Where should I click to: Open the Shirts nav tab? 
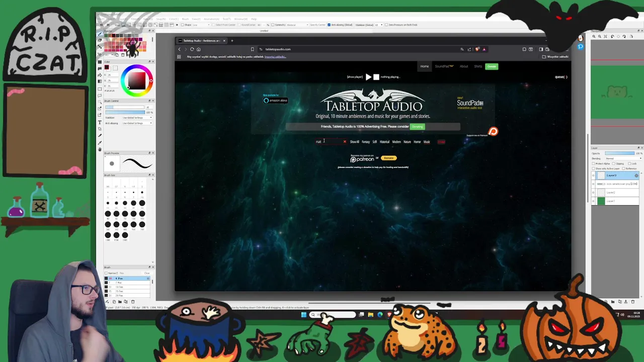478,66
